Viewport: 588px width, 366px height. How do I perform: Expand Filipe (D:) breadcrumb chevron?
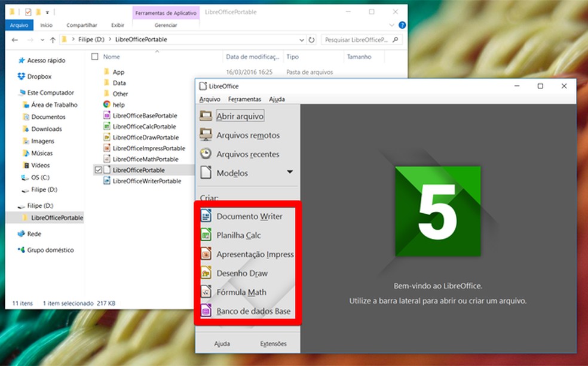(x=110, y=39)
